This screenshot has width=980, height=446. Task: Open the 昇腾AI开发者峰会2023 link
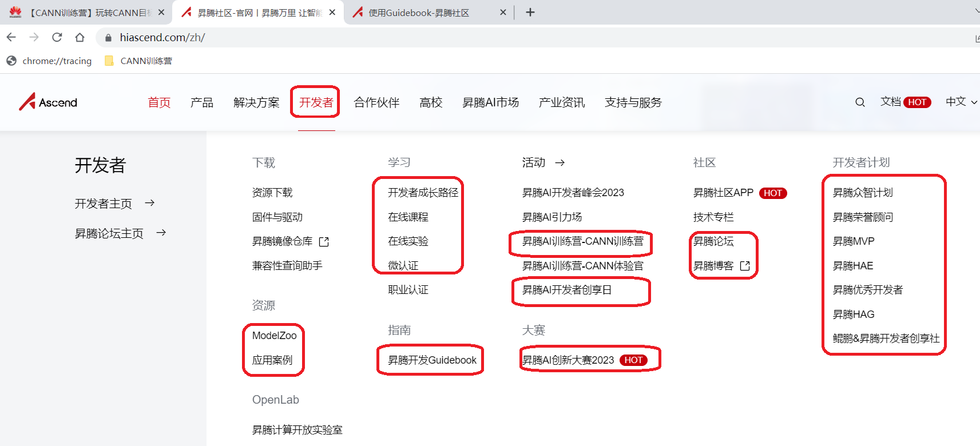point(573,193)
